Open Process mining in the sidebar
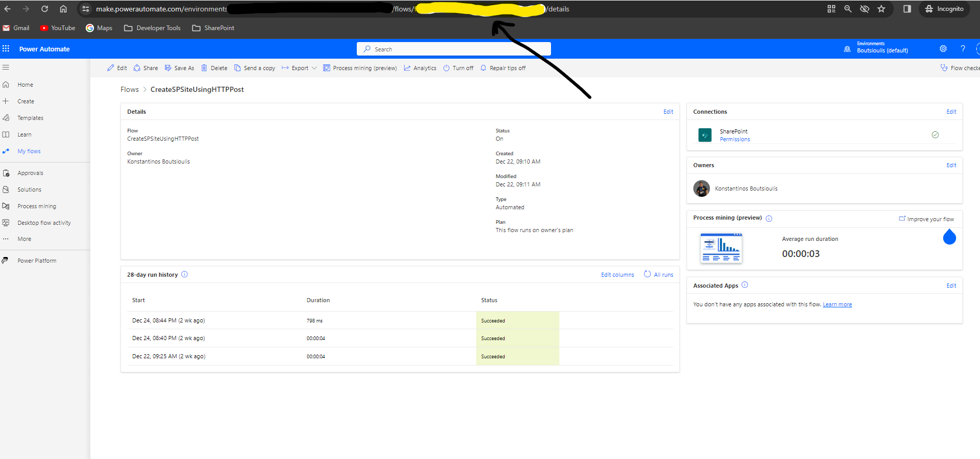This screenshot has height=459, width=980. [36, 206]
